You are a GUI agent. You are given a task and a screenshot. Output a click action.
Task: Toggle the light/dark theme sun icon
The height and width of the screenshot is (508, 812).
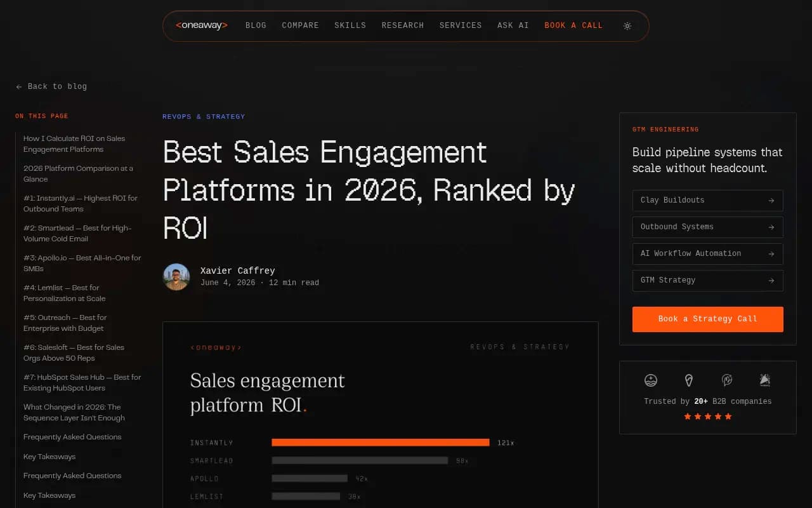[627, 26]
